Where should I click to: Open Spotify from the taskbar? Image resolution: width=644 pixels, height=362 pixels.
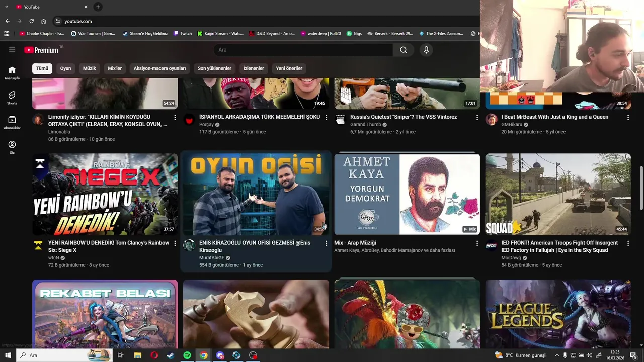(187, 355)
